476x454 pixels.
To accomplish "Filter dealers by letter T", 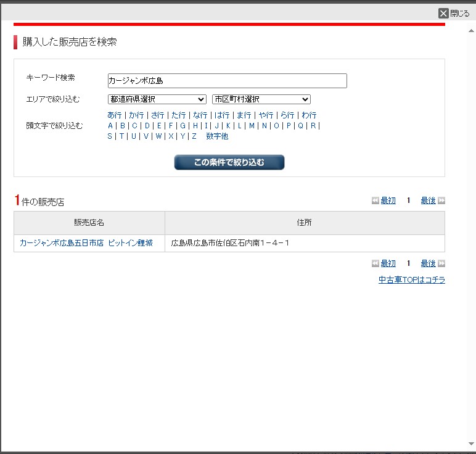I will point(121,136).
